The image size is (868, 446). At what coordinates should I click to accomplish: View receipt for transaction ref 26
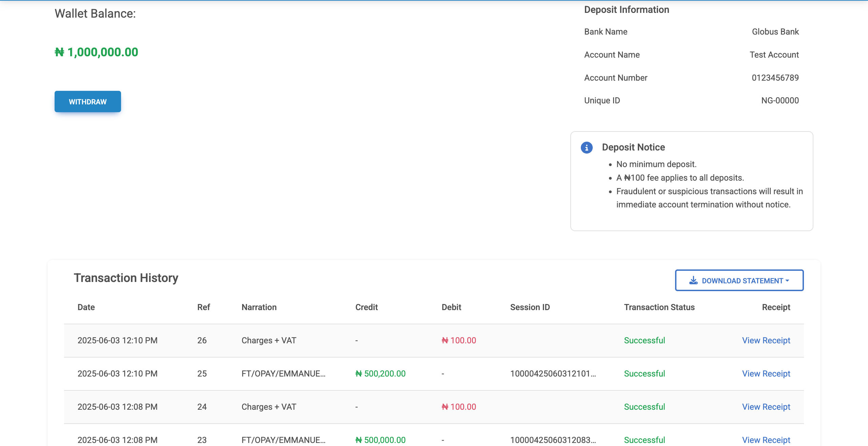coord(766,340)
